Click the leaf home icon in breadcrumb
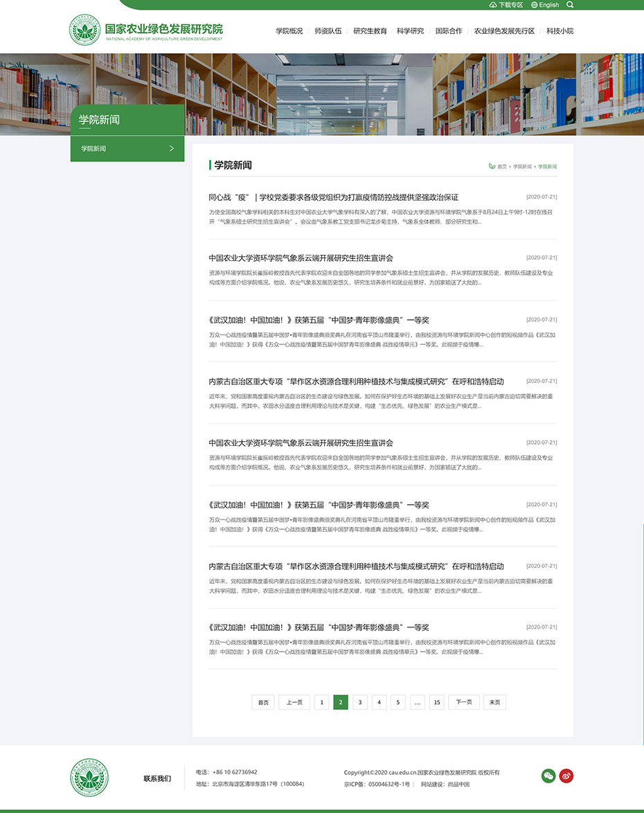 [x=492, y=167]
